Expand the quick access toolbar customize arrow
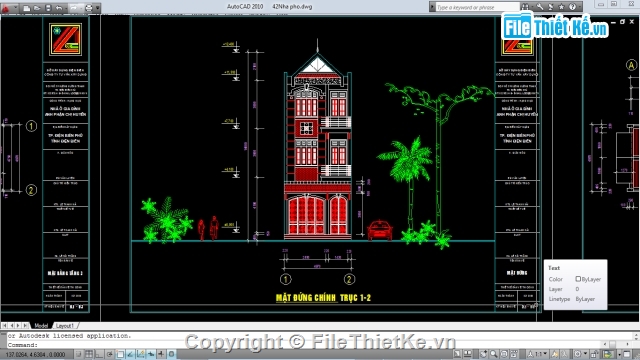This screenshot has width=640, height=360. (x=98, y=8)
